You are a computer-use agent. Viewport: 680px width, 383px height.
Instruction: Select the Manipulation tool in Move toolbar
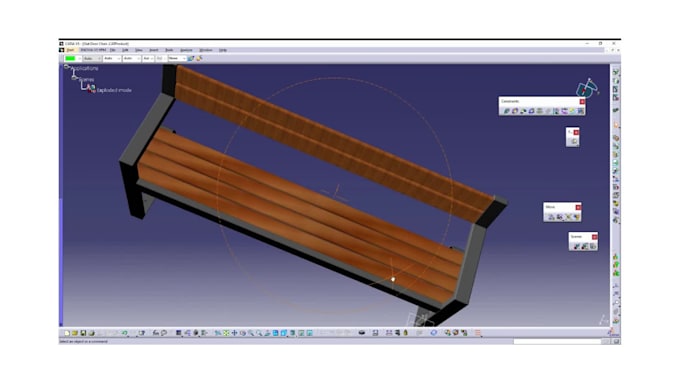pyautogui.click(x=551, y=217)
